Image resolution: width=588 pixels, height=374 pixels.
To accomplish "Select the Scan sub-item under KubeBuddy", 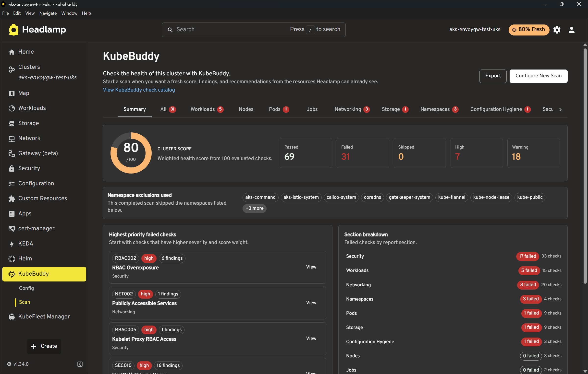I will click(24, 302).
